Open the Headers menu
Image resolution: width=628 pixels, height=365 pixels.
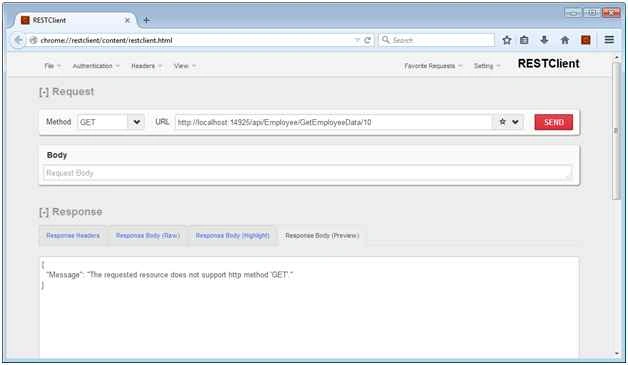click(x=147, y=66)
